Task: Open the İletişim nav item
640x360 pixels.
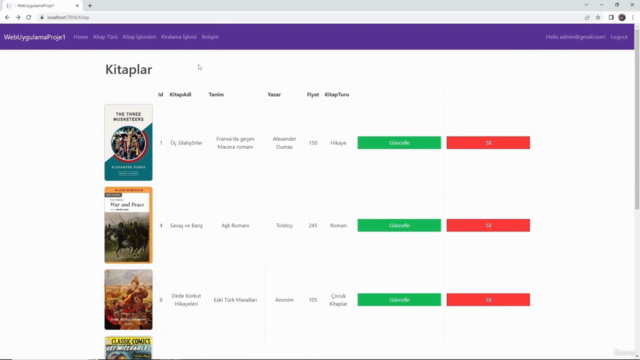Action: tap(210, 37)
